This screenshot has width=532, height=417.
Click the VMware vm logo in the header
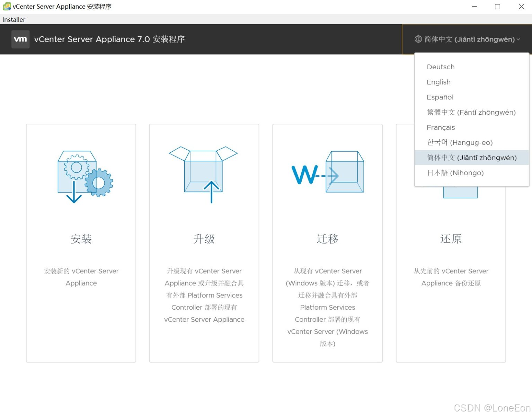(20, 39)
